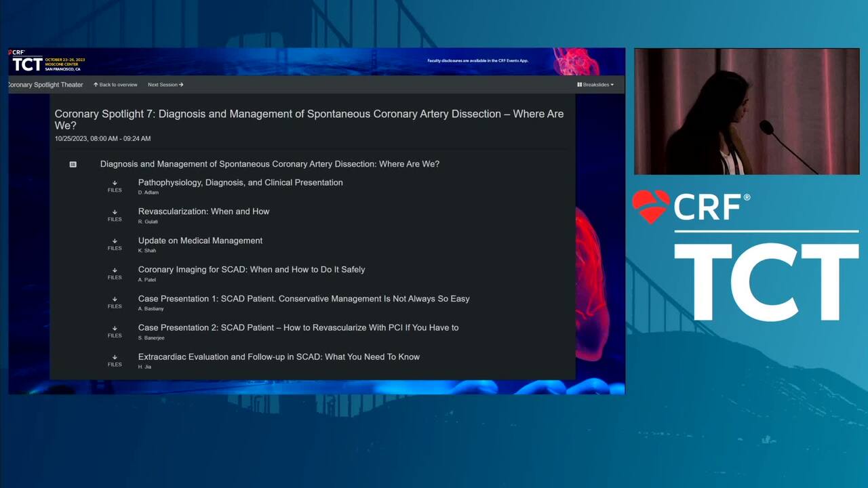Click the Coronary Spotlight 7 session title
Viewport: 868px width, 488px height.
309,119
